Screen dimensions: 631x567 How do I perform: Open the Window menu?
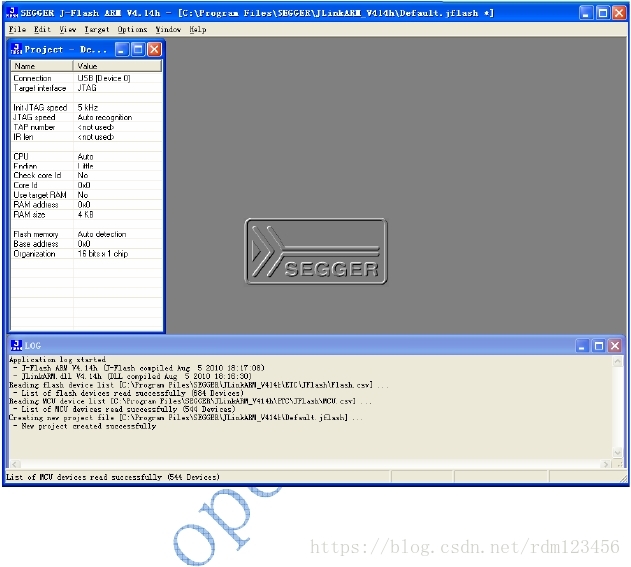pos(168,29)
